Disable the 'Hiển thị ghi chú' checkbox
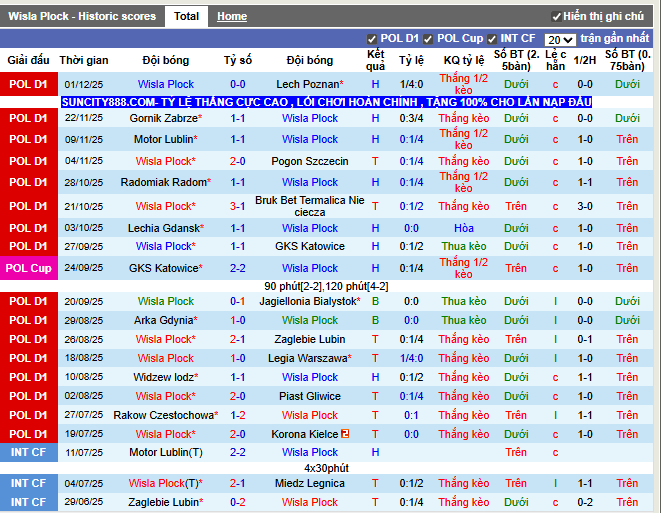661x513 pixels. point(557,17)
